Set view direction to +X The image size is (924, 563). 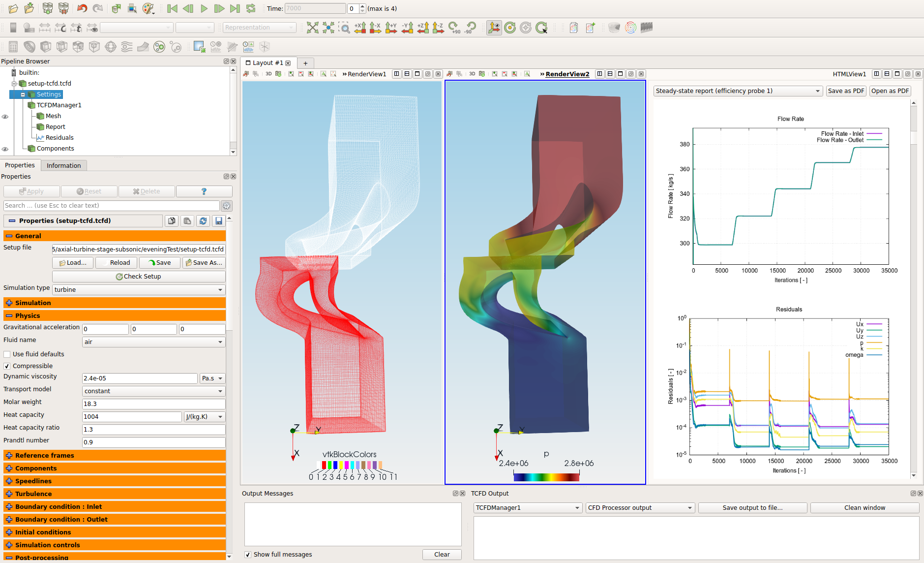pyautogui.click(x=360, y=28)
